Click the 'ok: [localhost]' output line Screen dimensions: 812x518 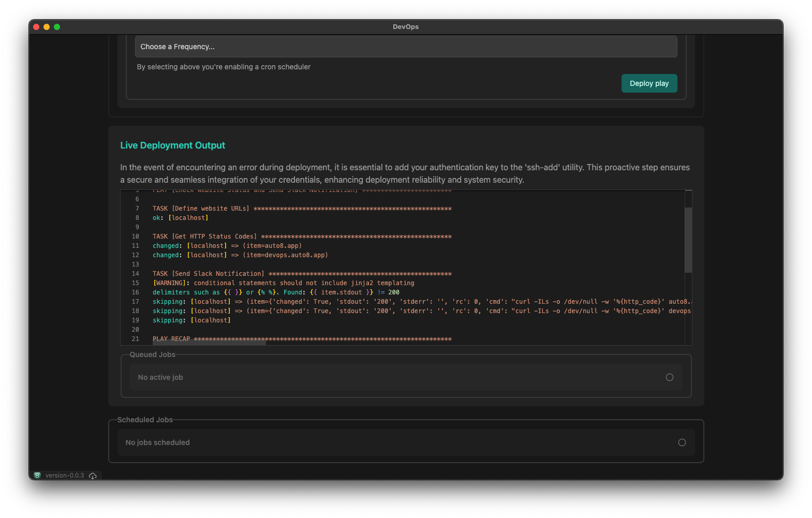point(181,218)
